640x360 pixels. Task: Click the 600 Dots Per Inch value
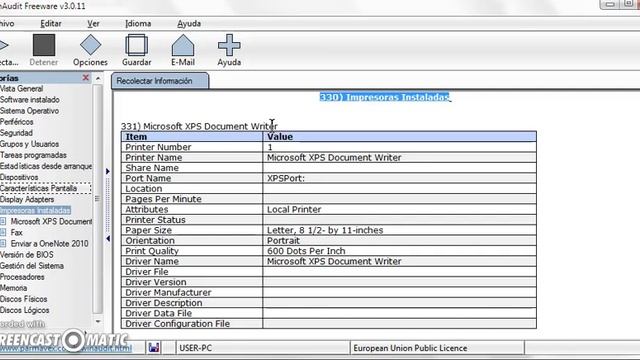(x=306, y=251)
